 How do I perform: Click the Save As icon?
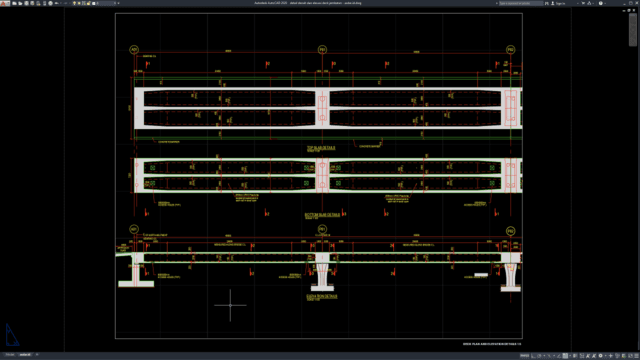click(32, 3)
